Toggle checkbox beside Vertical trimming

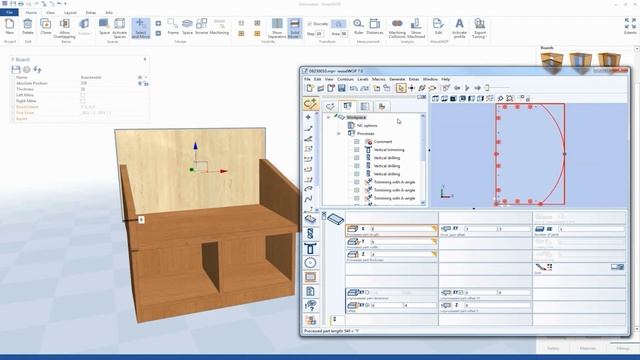tap(356, 150)
